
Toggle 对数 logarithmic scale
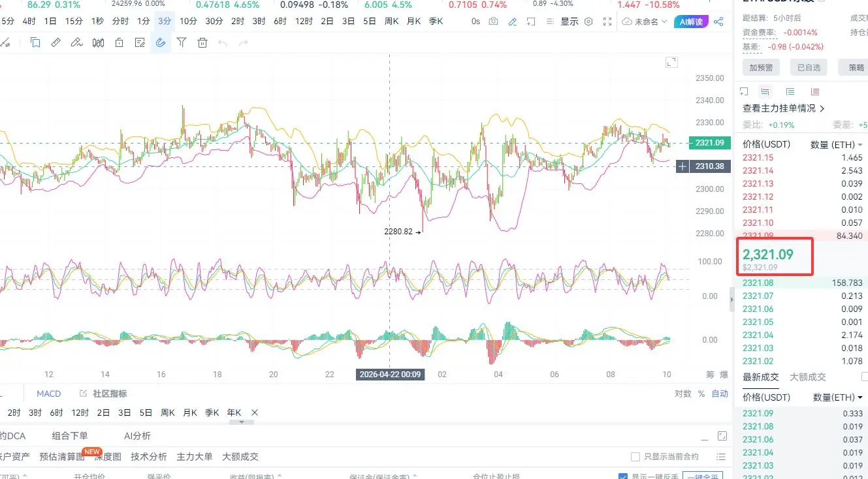(683, 394)
